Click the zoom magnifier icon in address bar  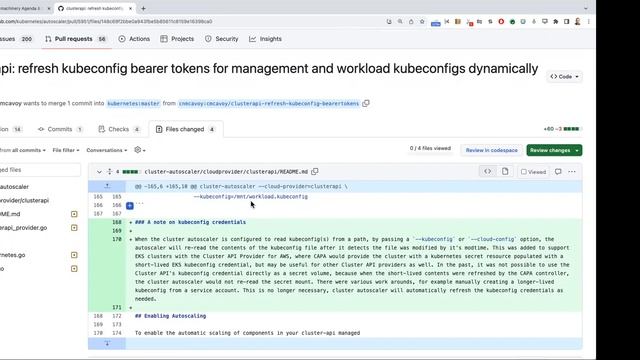(400, 22)
